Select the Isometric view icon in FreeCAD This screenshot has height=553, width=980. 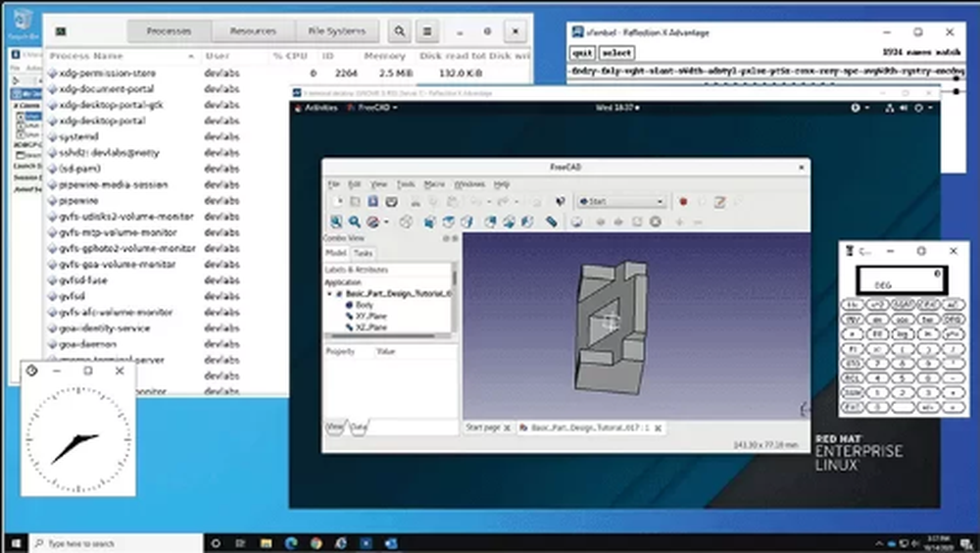tap(407, 222)
